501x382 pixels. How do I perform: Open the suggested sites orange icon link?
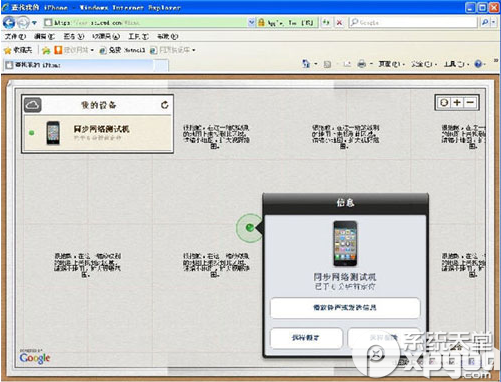tap(73, 50)
